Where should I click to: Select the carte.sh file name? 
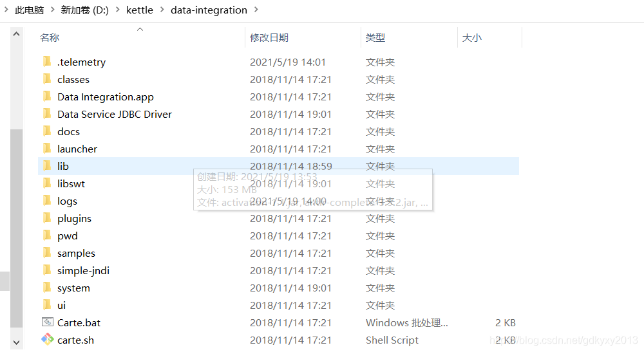click(75, 340)
